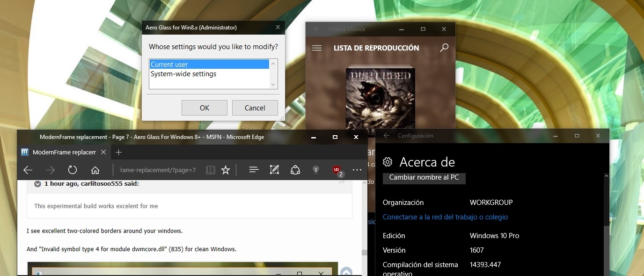Add page to favorites with star

[226, 170]
